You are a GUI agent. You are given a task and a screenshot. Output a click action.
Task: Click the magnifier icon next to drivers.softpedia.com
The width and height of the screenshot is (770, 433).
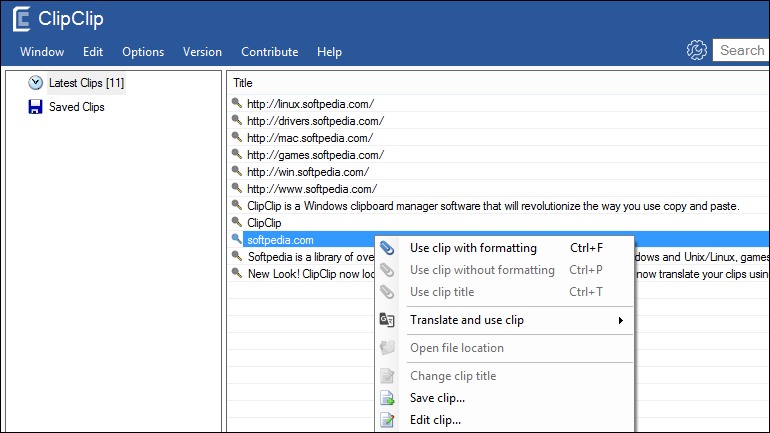pyautogui.click(x=237, y=120)
